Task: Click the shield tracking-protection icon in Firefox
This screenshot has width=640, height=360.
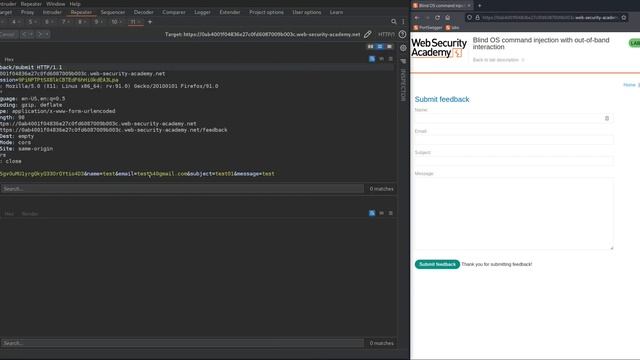Action: [469, 18]
